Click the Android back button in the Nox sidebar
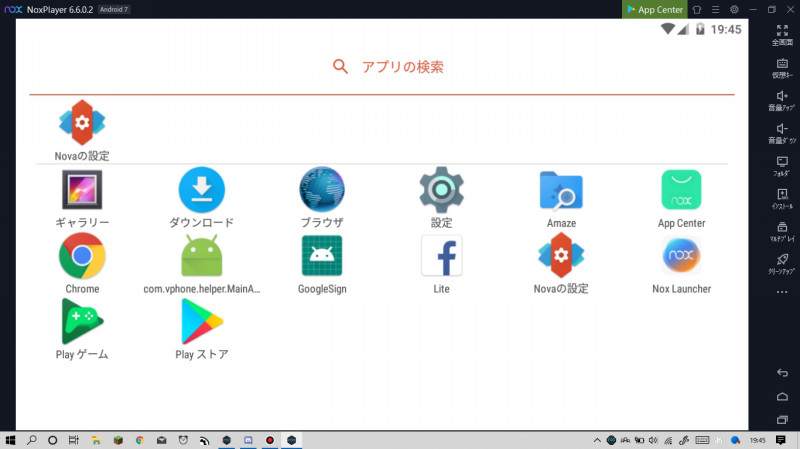The height and width of the screenshot is (449, 800). (x=782, y=373)
